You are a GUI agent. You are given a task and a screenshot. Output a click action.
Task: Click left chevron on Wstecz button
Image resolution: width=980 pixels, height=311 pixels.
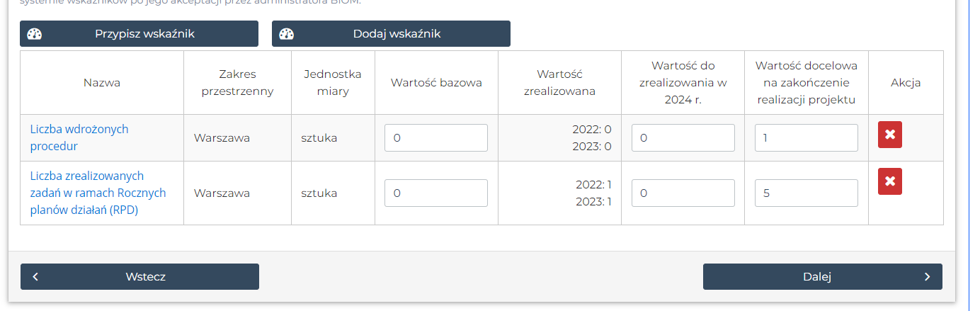35,277
